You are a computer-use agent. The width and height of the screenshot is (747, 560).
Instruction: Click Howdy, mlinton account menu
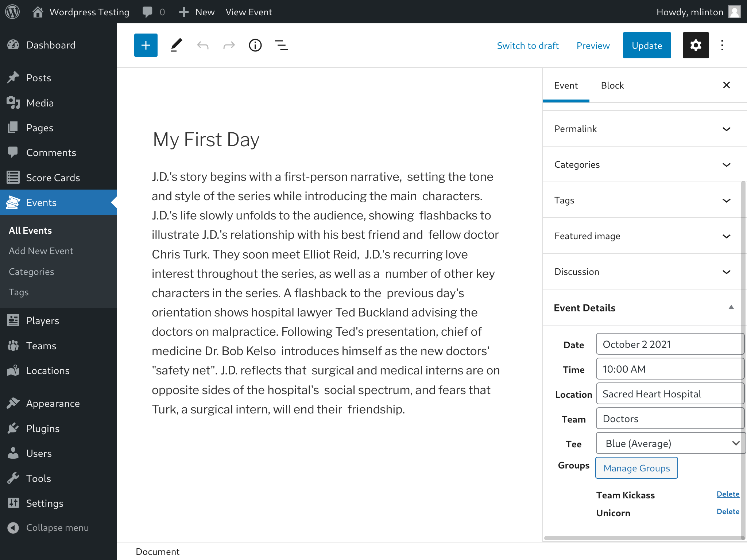(x=698, y=12)
